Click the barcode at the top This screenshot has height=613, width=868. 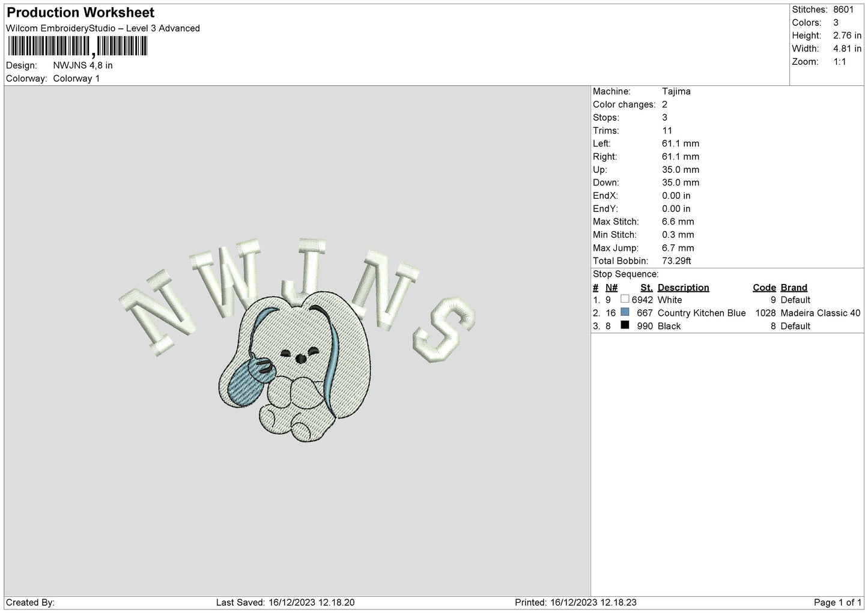[77, 46]
